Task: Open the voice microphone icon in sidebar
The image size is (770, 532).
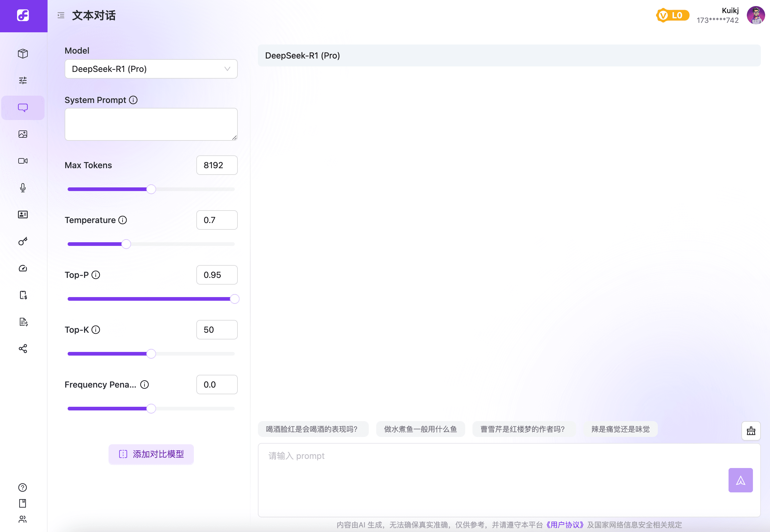Action: coord(23,188)
